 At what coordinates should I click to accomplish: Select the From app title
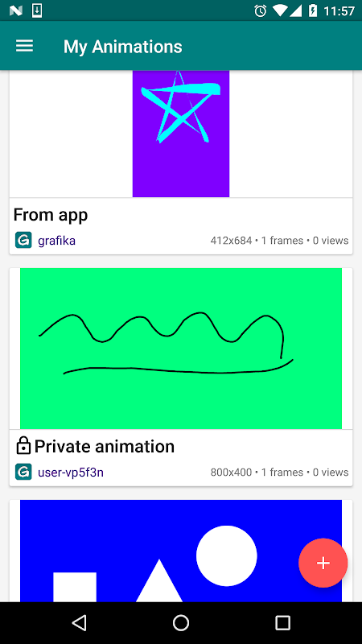click(x=51, y=215)
